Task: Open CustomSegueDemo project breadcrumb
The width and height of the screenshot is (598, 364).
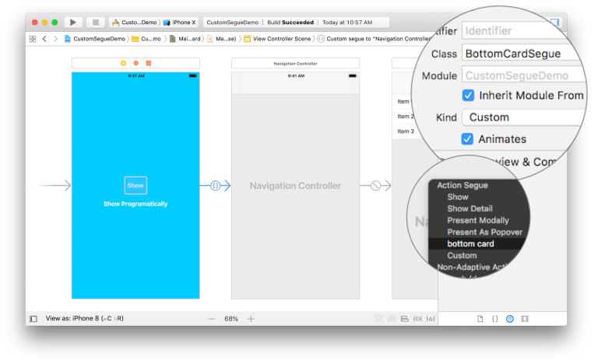Action: pyautogui.click(x=95, y=39)
